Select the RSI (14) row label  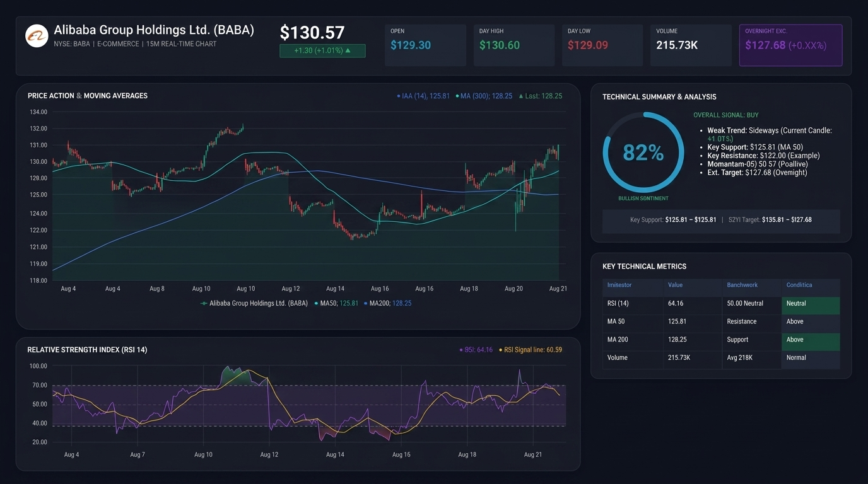tap(618, 303)
